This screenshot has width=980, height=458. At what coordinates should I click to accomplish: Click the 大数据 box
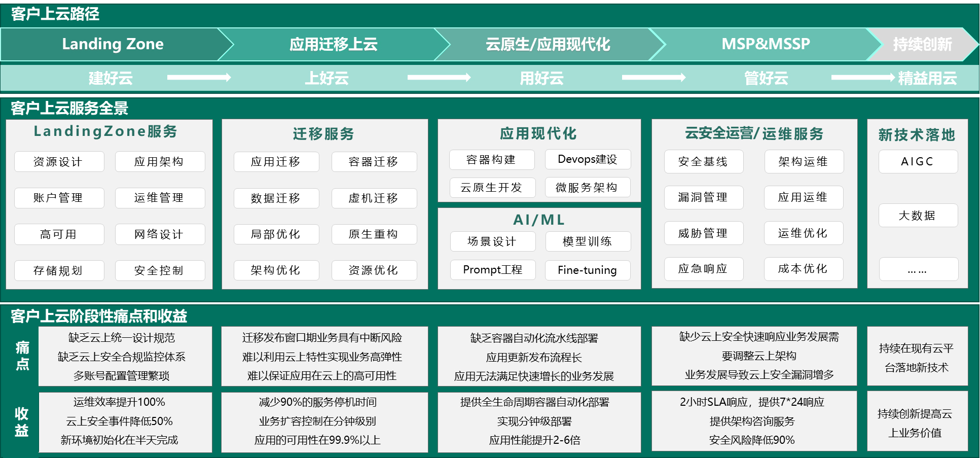click(918, 216)
